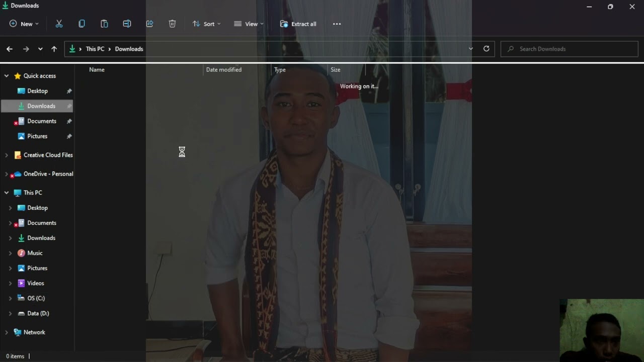Go up one folder level arrow
This screenshot has width=644, height=362.
pyautogui.click(x=54, y=49)
